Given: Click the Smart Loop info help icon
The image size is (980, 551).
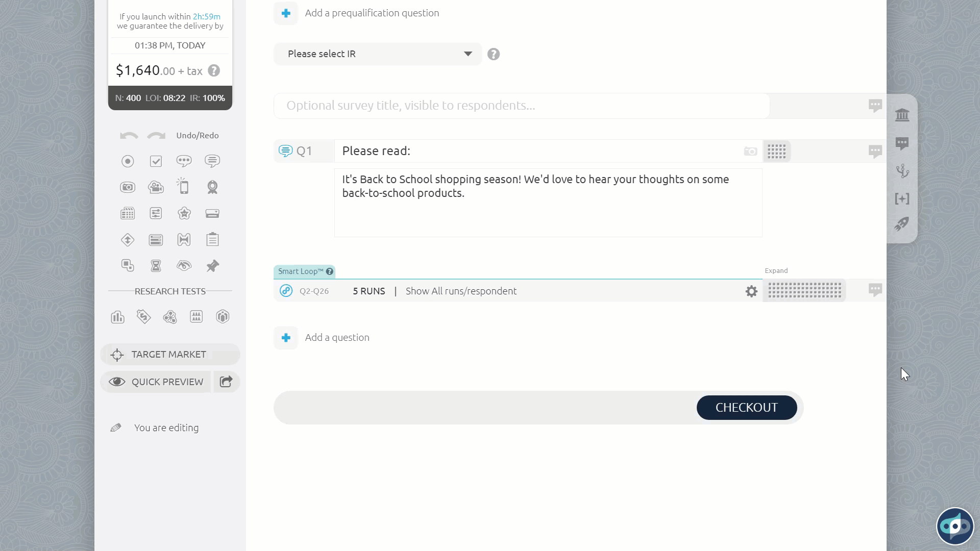Looking at the screenshot, I should tap(330, 270).
